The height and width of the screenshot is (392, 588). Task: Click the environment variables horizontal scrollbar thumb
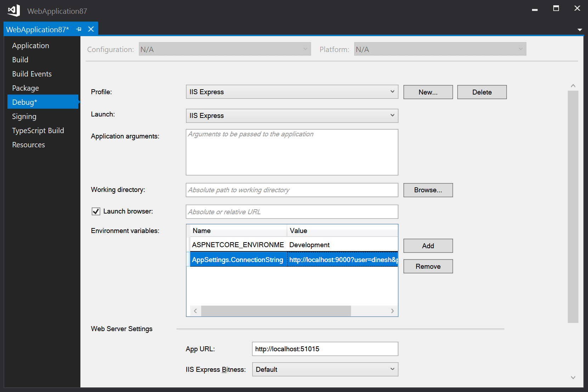coord(276,311)
